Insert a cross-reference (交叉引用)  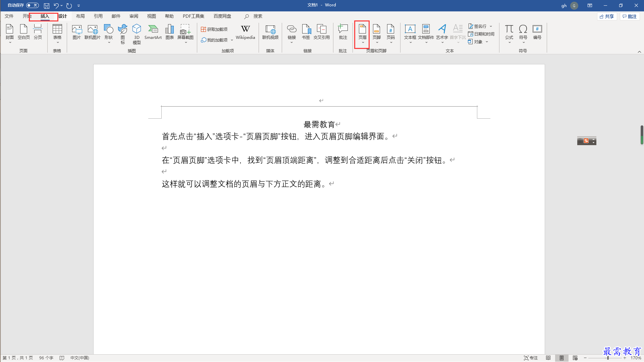point(322,32)
